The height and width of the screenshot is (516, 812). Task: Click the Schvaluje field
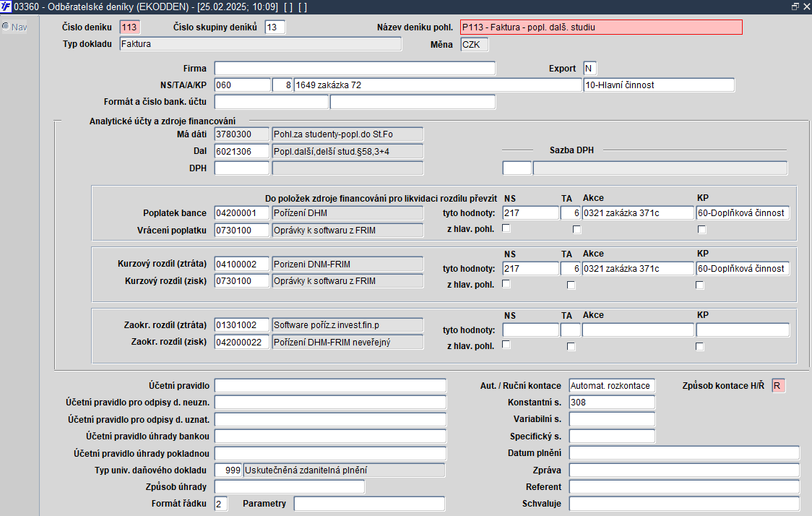tap(685, 504)
